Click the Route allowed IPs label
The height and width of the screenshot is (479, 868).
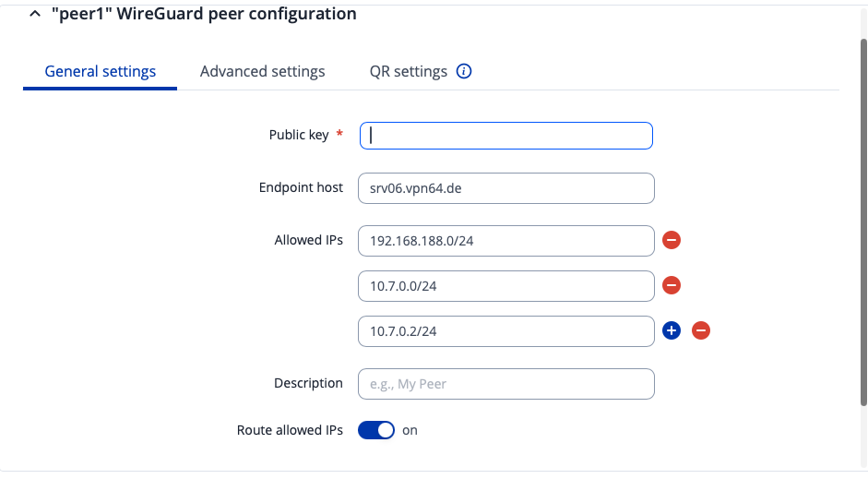[x=290, y=430]
